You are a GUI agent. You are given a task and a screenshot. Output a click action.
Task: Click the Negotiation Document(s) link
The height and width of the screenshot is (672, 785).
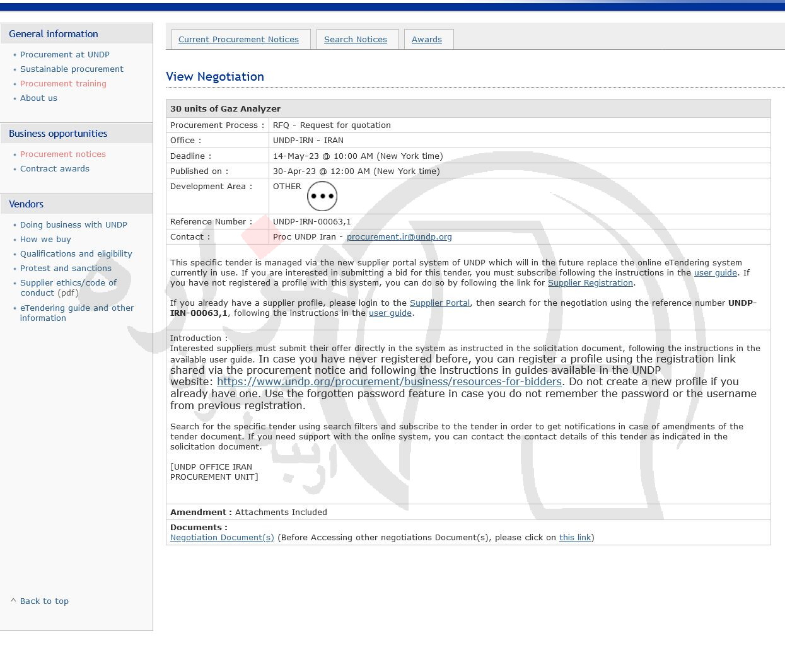(222, 538)
